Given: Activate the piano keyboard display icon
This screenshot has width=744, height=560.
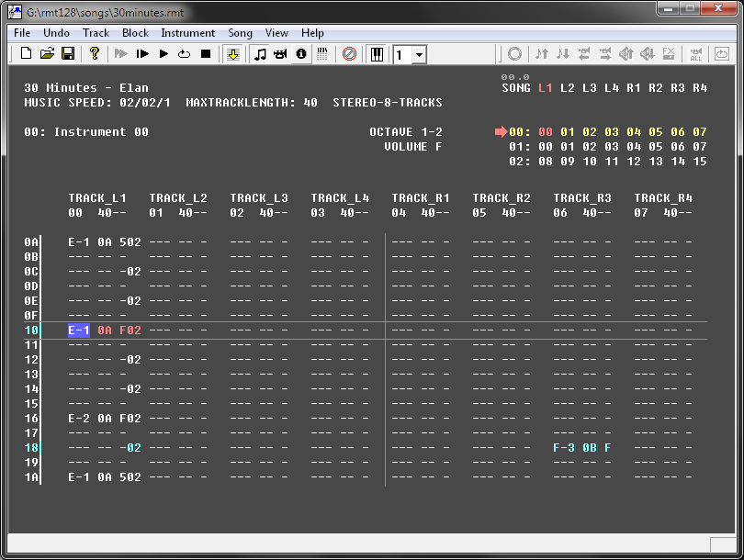Looking at the screenshot, I should click(x=377, y=54).
